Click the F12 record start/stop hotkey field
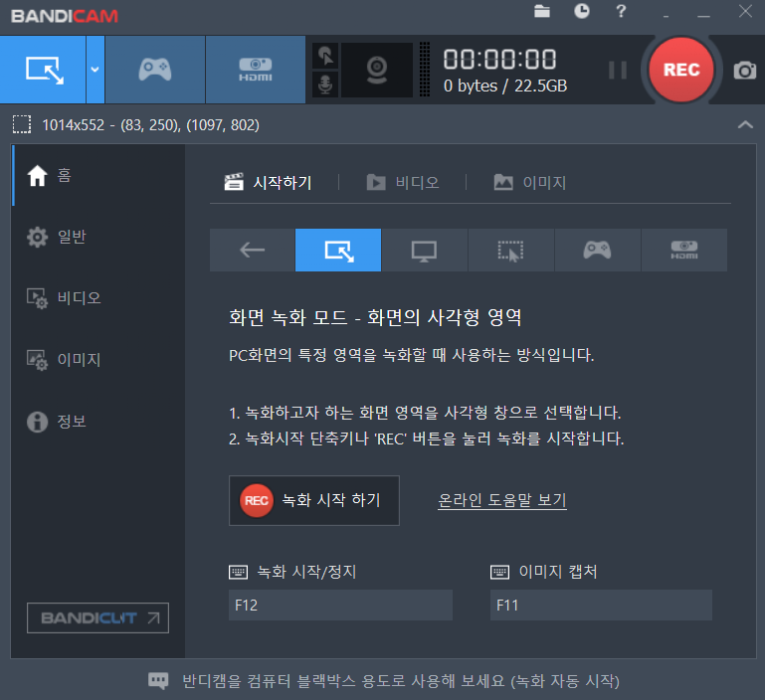Viewport: 765px width, 700px height. 340,605
